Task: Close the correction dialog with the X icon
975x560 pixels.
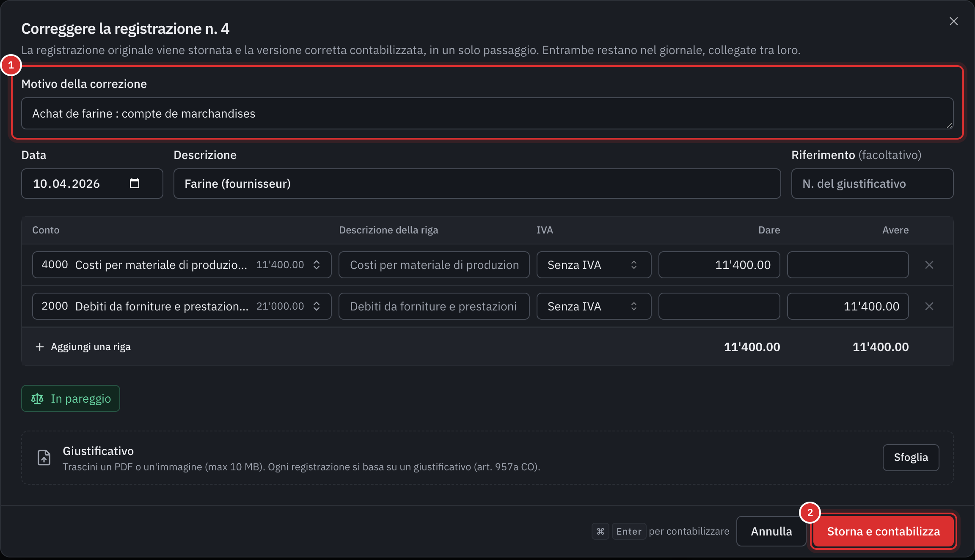Action: (x=953, y=21)
